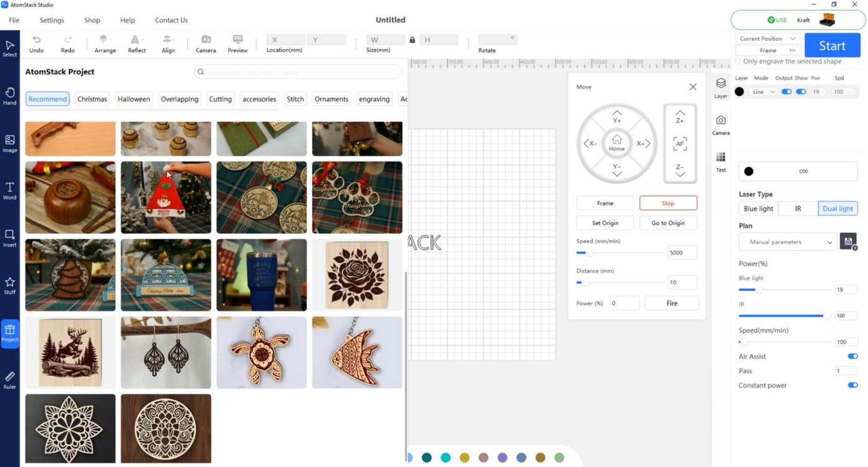Screen dimensions: 868x467
Task: Switch to the Test panel on the right
Action: [x=720, y=162]
